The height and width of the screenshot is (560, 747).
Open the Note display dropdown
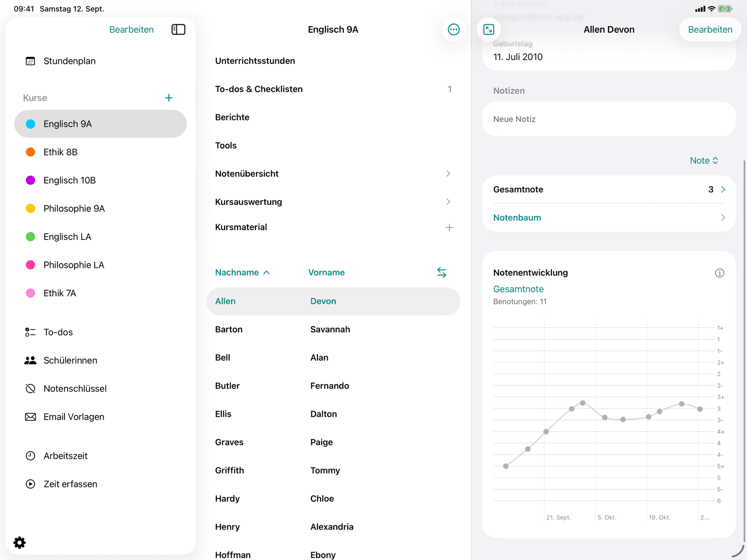tap(704, 161)
